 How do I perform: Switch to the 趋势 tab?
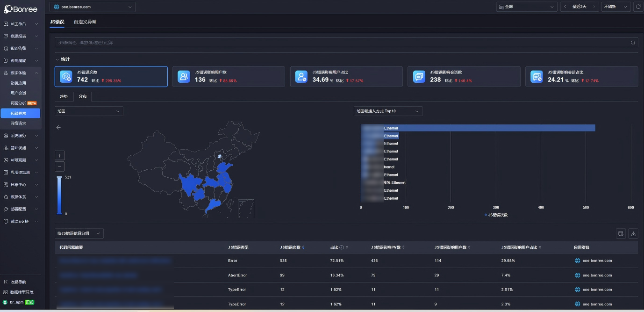(64, 96)
